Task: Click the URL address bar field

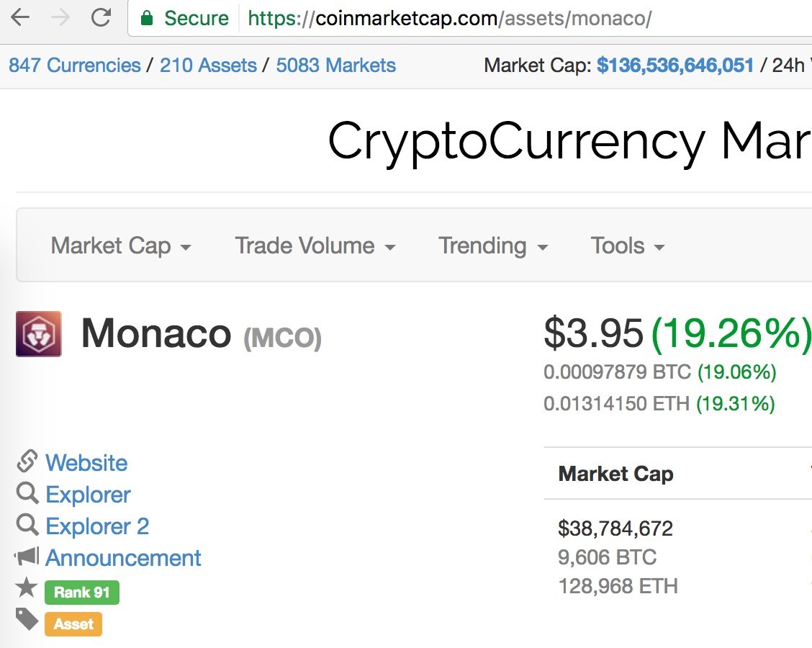Action: tap(469, 19)
